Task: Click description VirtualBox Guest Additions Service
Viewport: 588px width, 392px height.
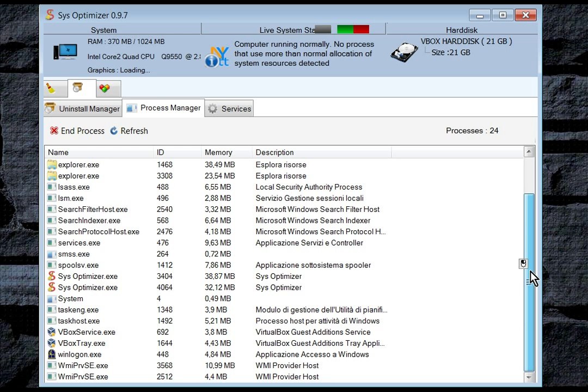Action: coord(313,332)
